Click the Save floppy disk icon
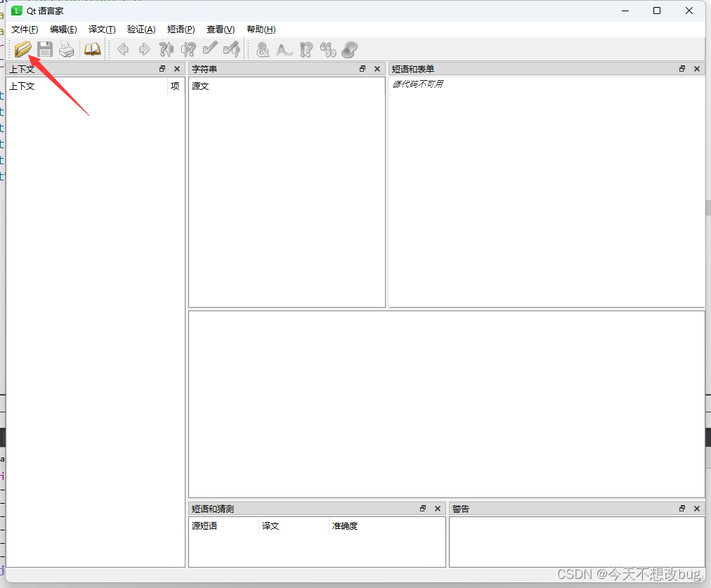Image resolution: width=711 pixels, height=588 pixels. [x=45, y=49]
